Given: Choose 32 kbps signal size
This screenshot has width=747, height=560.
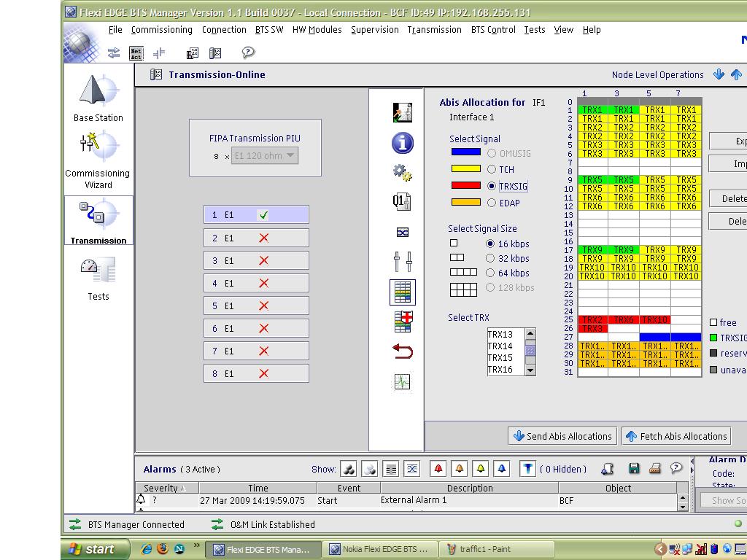Looking at the screenshot, I should coord(491,259).
